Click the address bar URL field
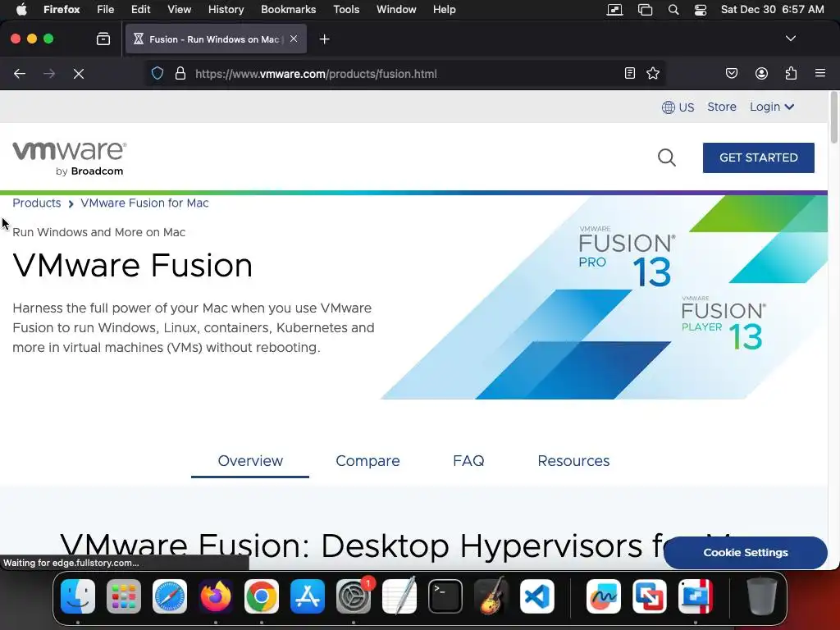The height and width of the screenshot is (630, 840). 404,73
